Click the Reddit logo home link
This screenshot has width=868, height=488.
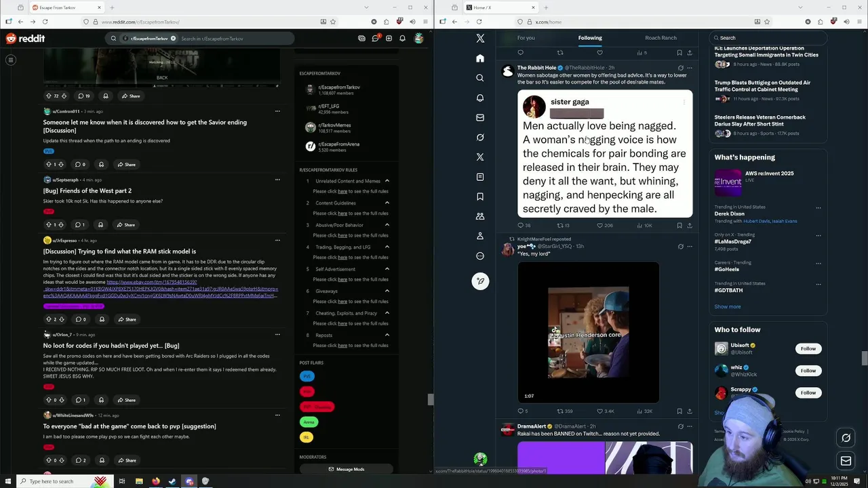25,39
